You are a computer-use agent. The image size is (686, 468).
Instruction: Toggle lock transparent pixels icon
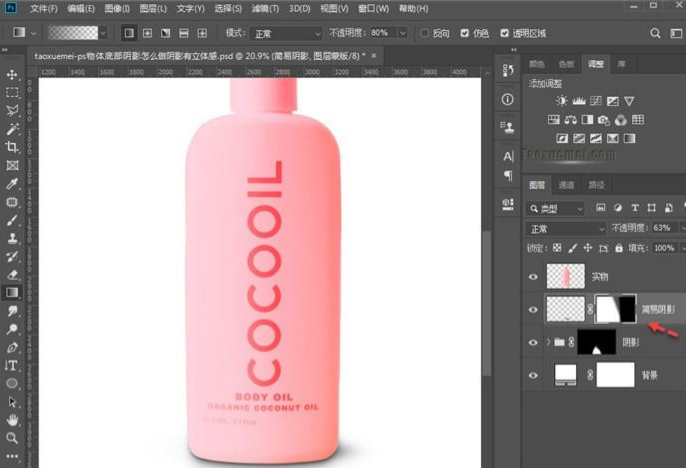(556, 248)
